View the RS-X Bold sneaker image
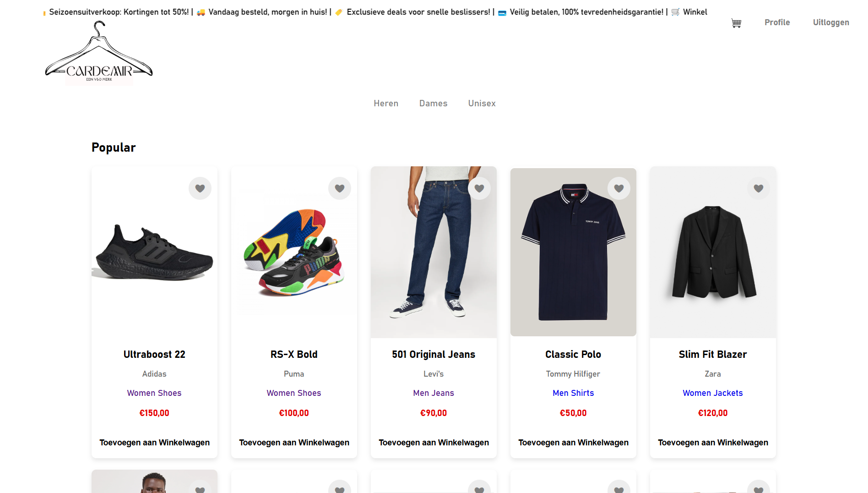 coord(294,252)
